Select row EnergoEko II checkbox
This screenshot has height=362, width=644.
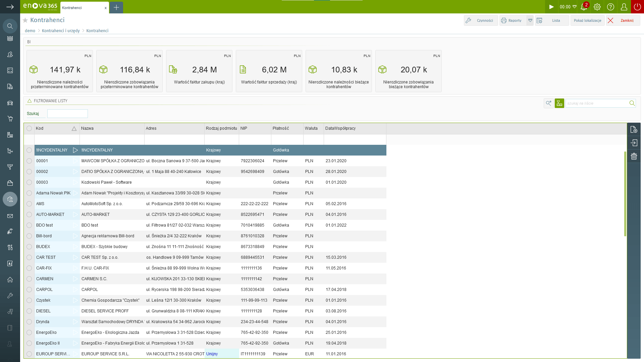coord(29,343)
